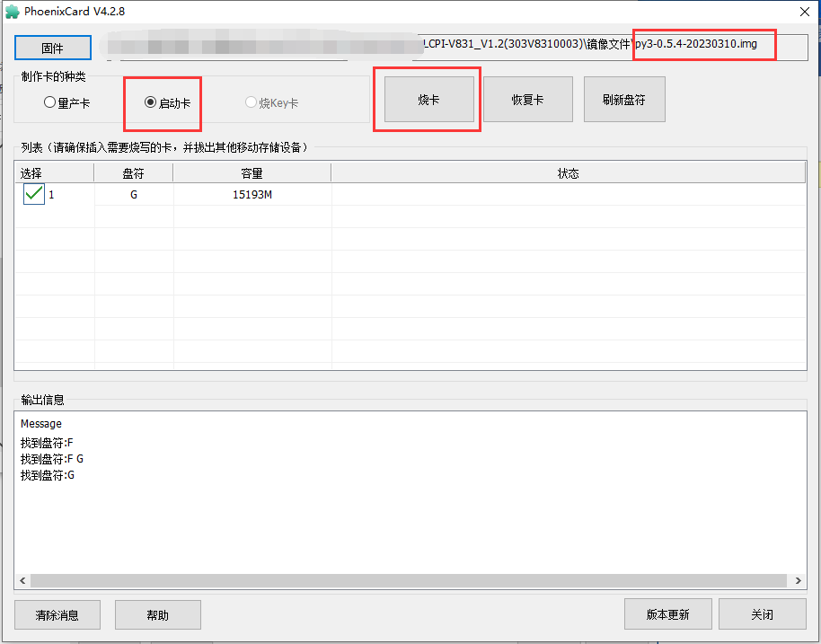The width and height of the screenshot is (821, 644).
Task: Click the right scroll arrow in message box
Action: point(798,580)
